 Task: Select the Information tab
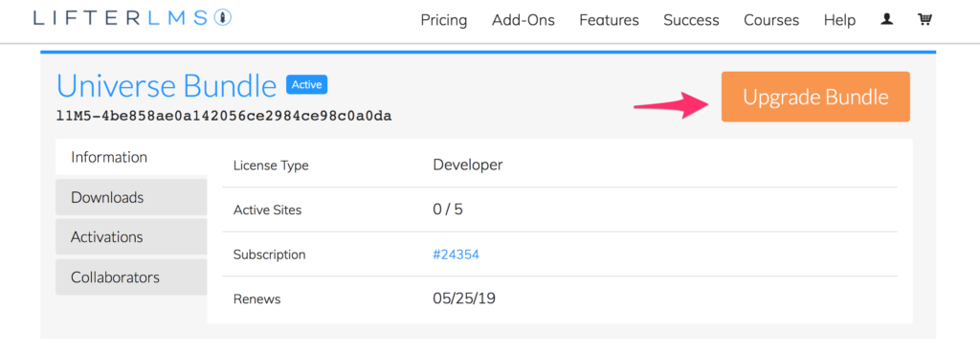(x=131, y=157)
